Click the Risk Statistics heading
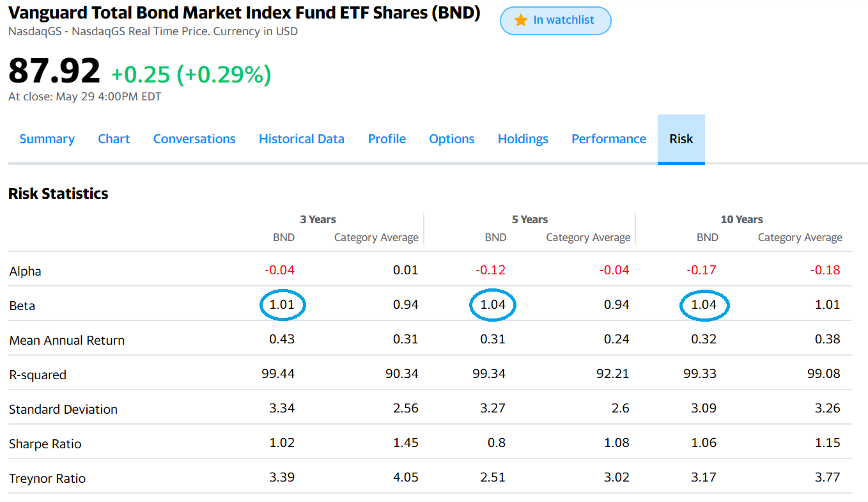 click(58, 194)
